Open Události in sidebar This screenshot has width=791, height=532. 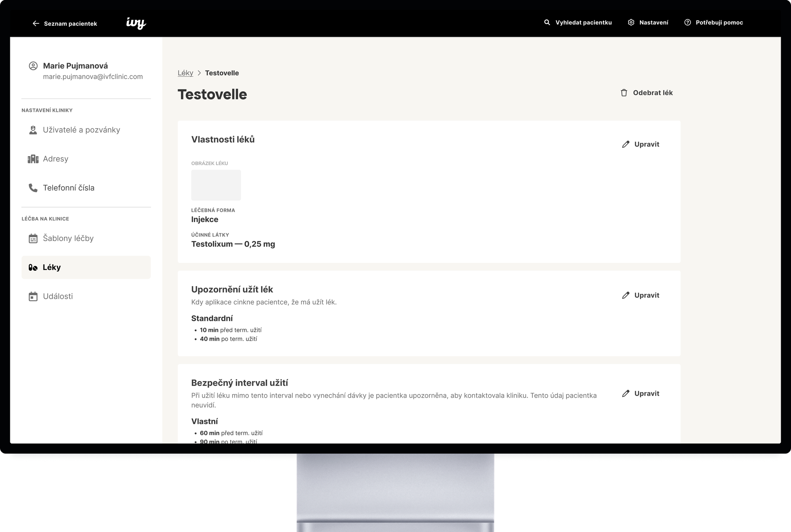coord(58,296)
